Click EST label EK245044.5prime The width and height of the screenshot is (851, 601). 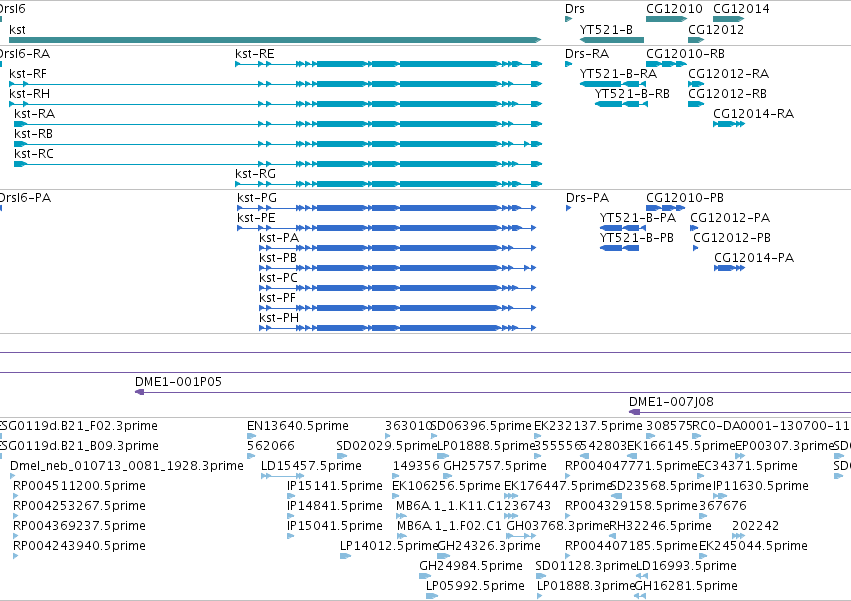753,546
